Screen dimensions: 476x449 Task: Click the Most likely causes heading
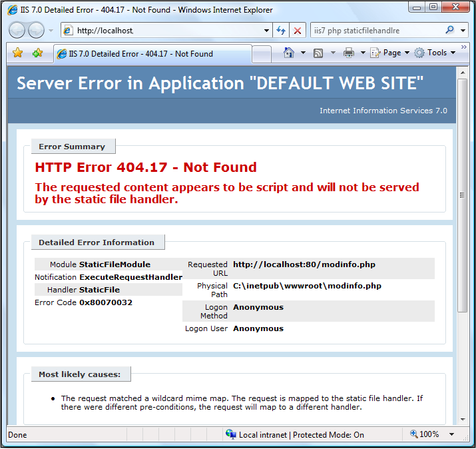(79, 374)
